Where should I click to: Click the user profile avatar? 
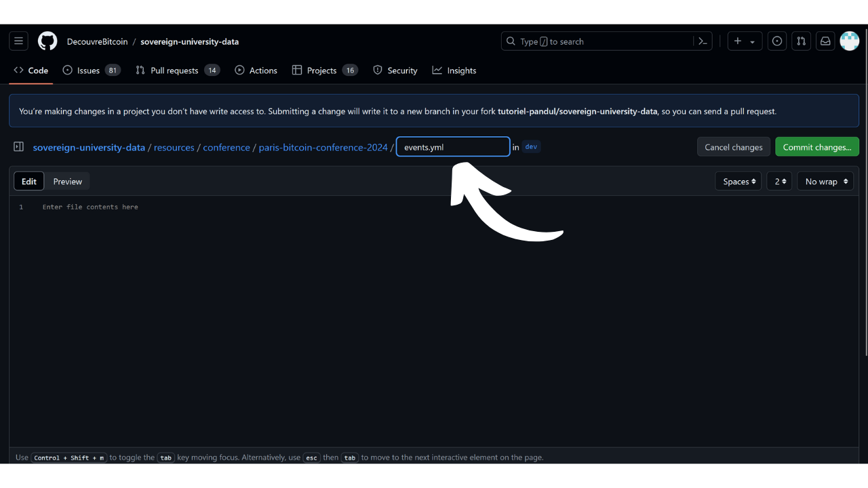pyautogui.click(x=849, y=41)
